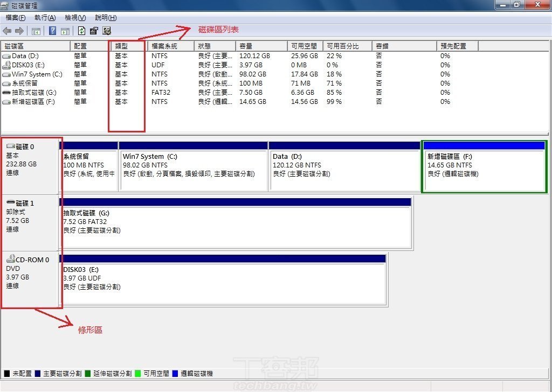Click the 232.88 GB label under 磁碟 0

(21, 164)
